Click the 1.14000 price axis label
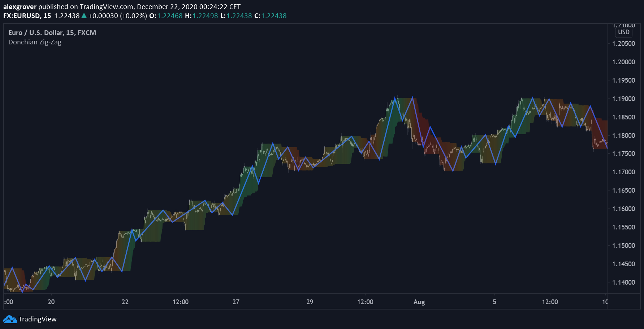Image resolution: width=644 pixels, height=329 pixels. click(623, 282)
